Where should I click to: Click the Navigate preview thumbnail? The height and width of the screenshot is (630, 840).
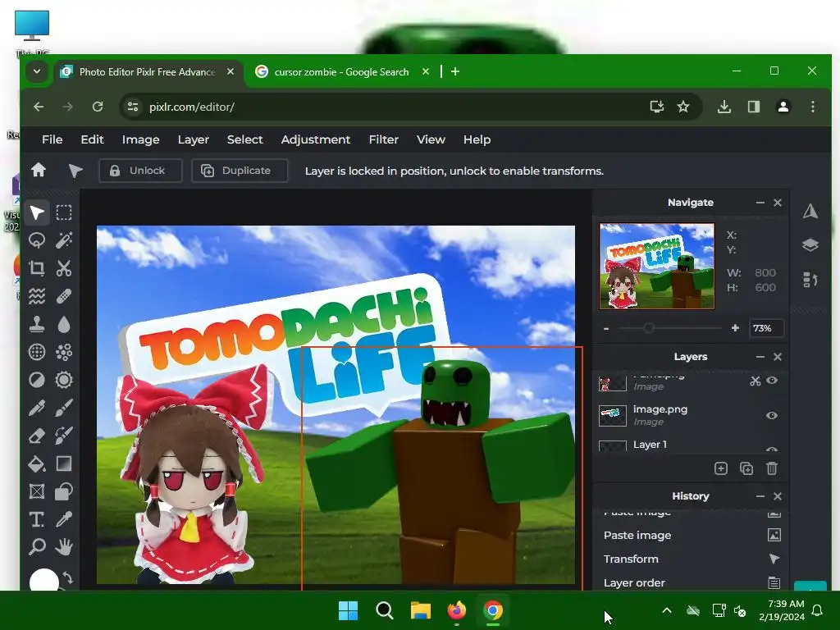pyautogui.click(x=657, y=267)
